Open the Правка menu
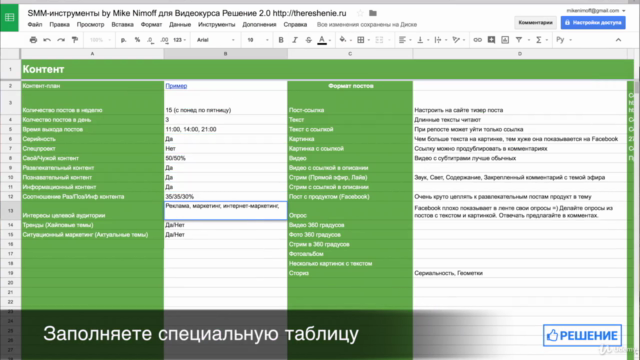 click(60, 24)
